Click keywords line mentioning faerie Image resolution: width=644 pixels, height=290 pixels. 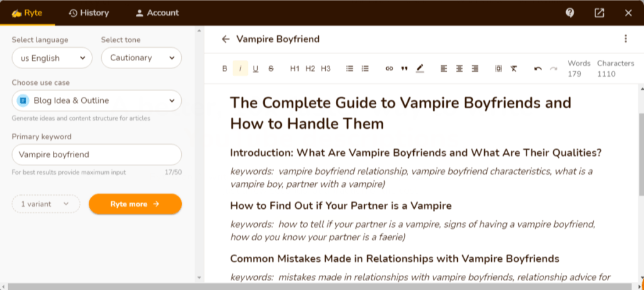(413, 231)
